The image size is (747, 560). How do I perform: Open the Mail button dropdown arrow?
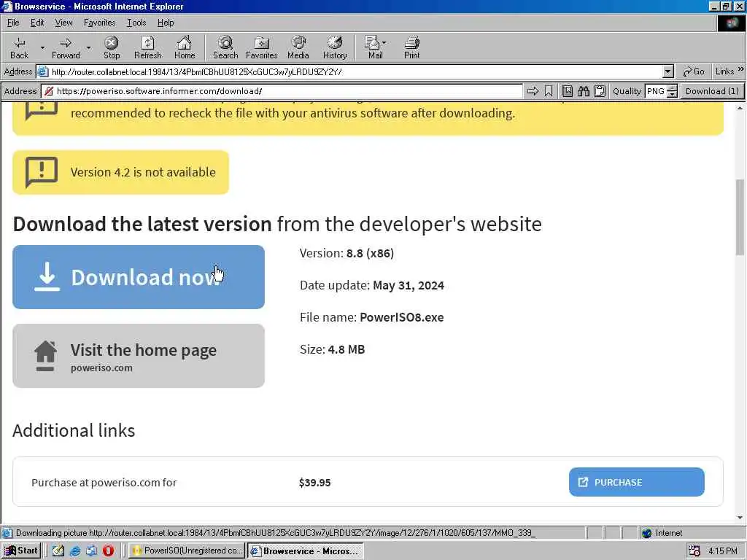click(384, 43)
